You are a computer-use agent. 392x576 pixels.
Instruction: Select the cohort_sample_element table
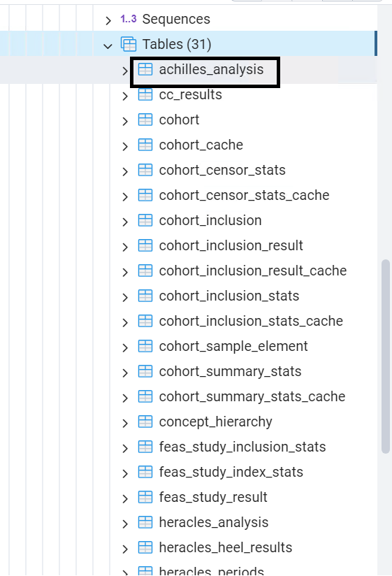[233, 346]
